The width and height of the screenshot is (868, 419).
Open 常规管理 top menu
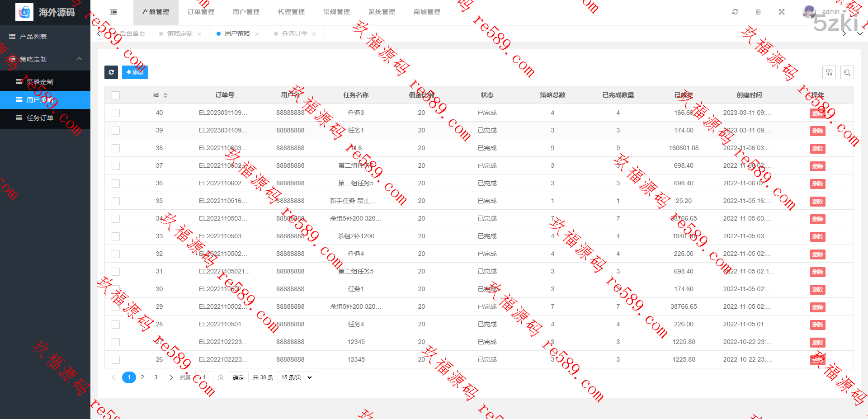(337, 12)
